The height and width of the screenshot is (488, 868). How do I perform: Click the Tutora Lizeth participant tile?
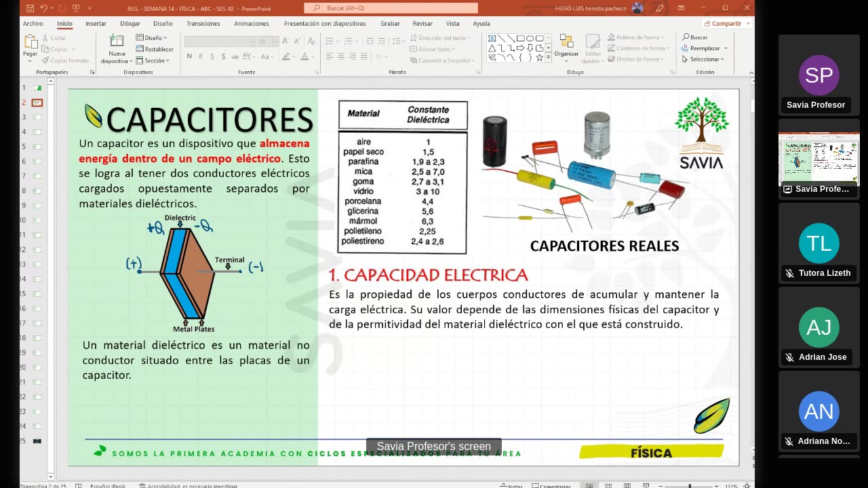(818, 245)
